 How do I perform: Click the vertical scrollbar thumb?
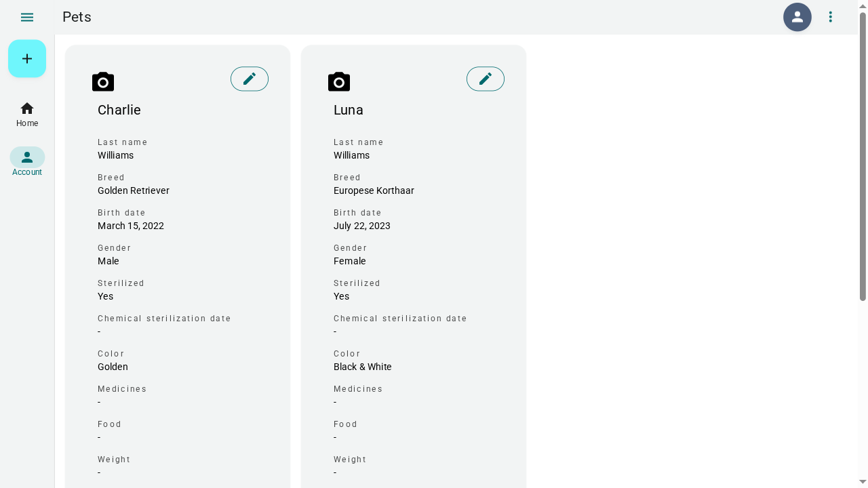(863, 156)
